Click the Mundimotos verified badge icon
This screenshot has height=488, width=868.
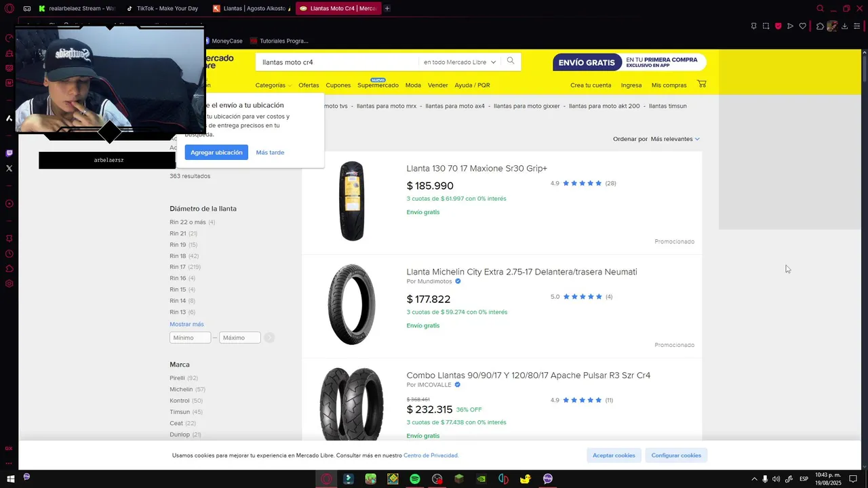(x=458, y=281)
